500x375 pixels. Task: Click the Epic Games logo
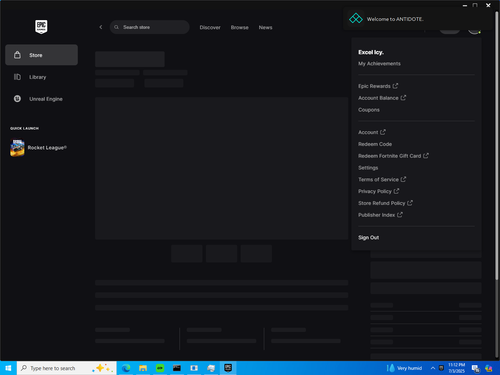tap(41, 27)
